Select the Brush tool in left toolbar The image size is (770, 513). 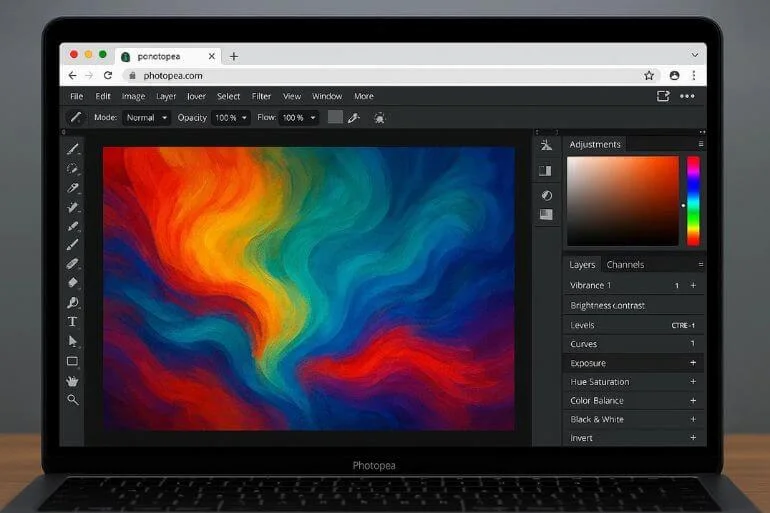click(x=73, y=148)
